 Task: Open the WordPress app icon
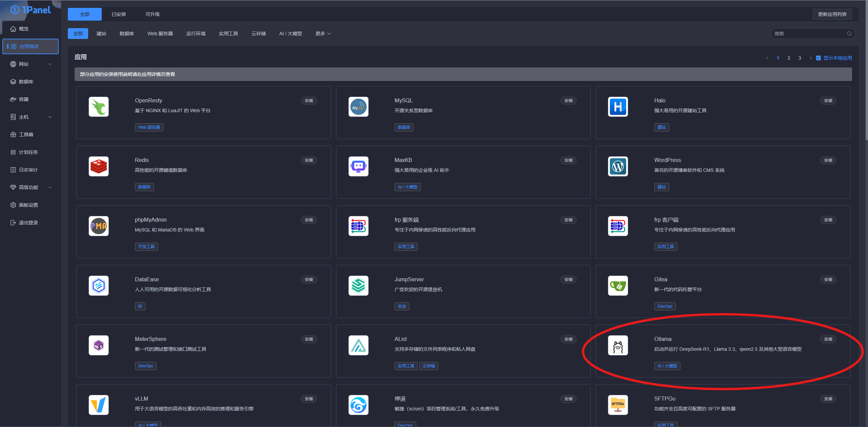coord(618,166)
